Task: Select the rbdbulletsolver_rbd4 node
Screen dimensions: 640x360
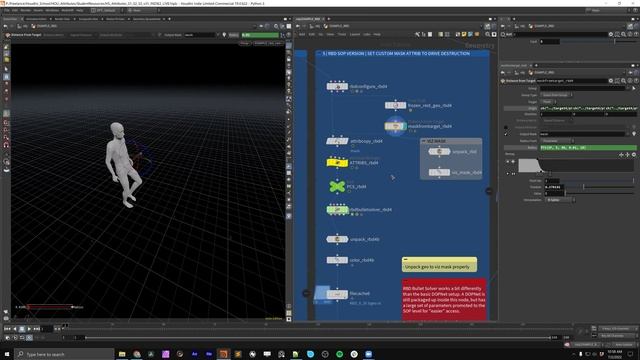Action: coord(337,210)
